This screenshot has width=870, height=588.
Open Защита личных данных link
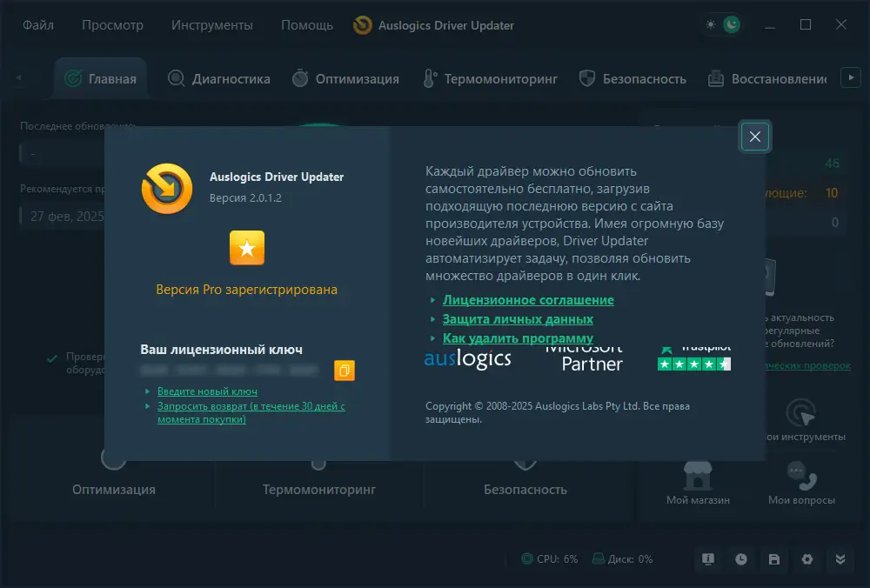(x=518, y=319)
